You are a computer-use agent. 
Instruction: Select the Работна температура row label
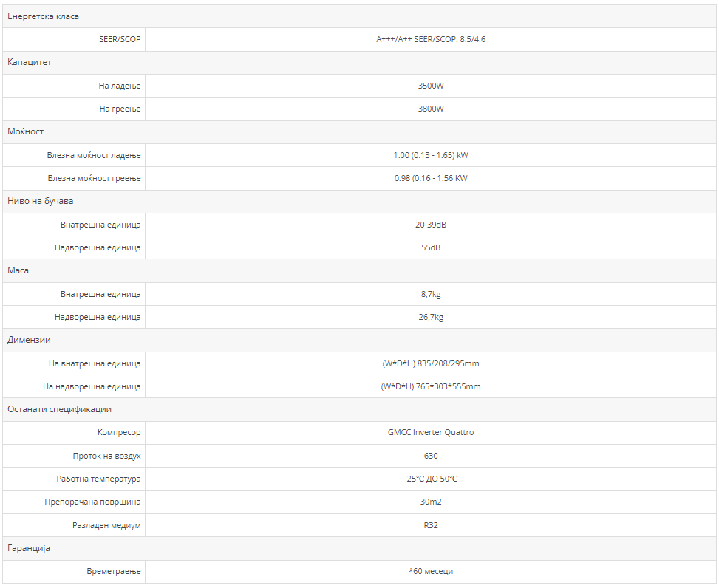point(98,479)
